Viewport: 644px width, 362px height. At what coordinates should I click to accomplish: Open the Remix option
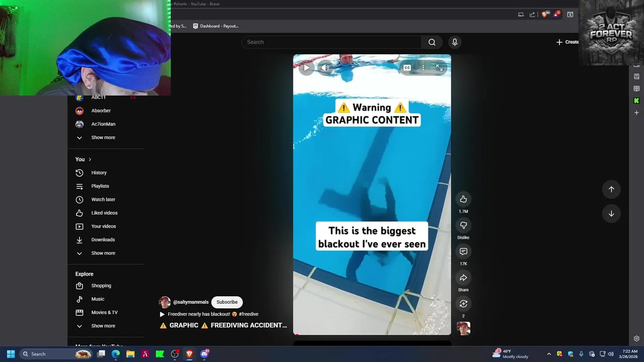tap(463, 304)
